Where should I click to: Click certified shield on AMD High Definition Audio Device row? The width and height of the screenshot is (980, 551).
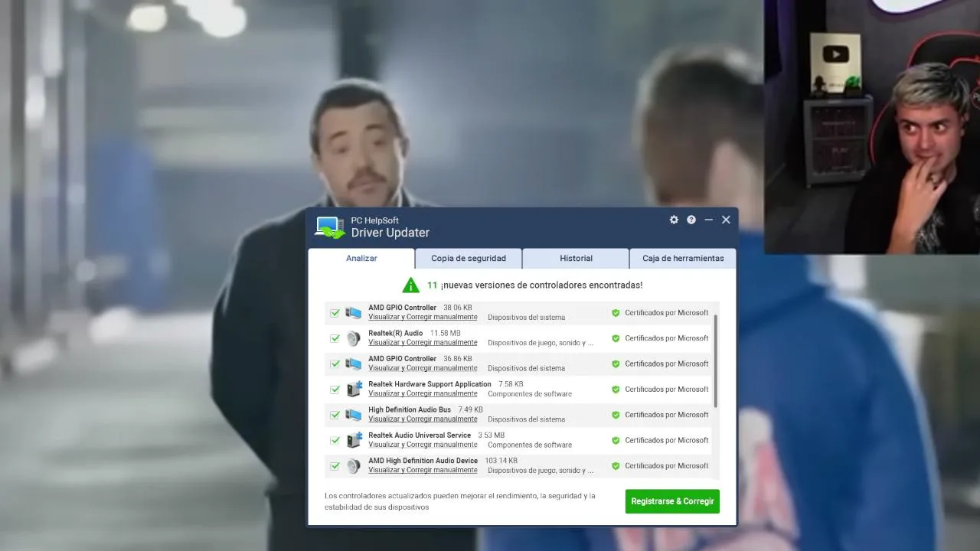click(616, 465)
